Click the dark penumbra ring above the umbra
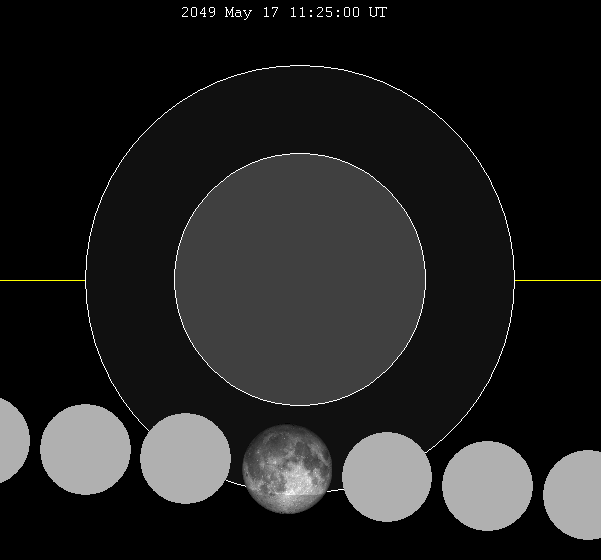 (x=300, y=110)
